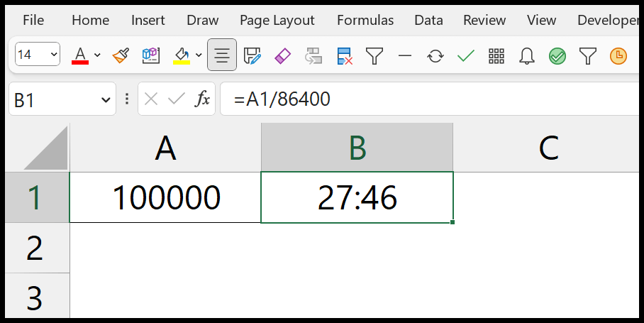The image size is (644, 323).
Task: Switch to the Data tab
Action: click(x=428, y=20)
